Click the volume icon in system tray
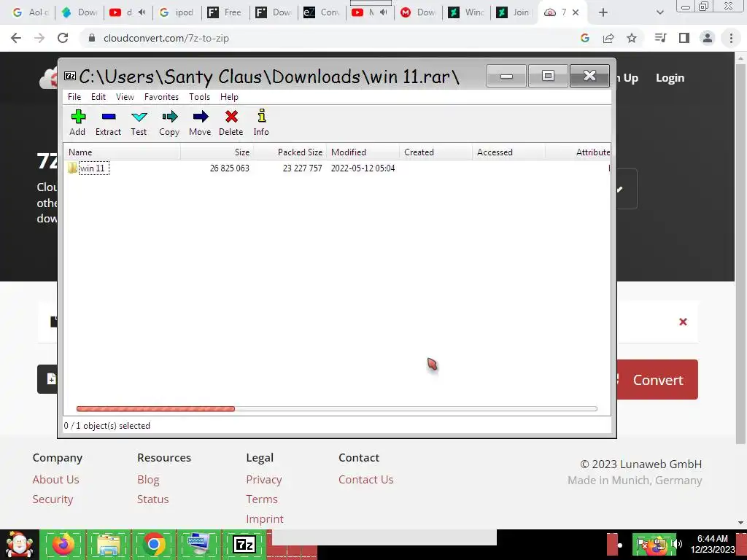 (677, 544)
